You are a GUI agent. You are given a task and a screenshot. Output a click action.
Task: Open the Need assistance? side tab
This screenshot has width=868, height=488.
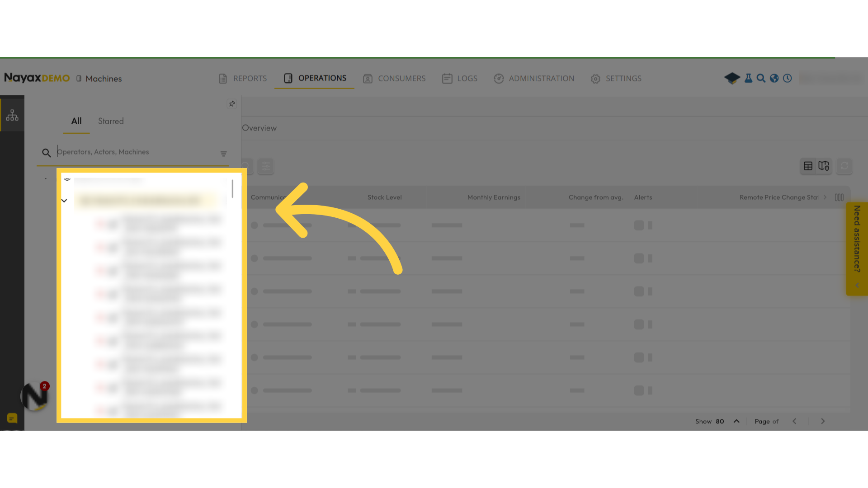click(x=857, y=249)
